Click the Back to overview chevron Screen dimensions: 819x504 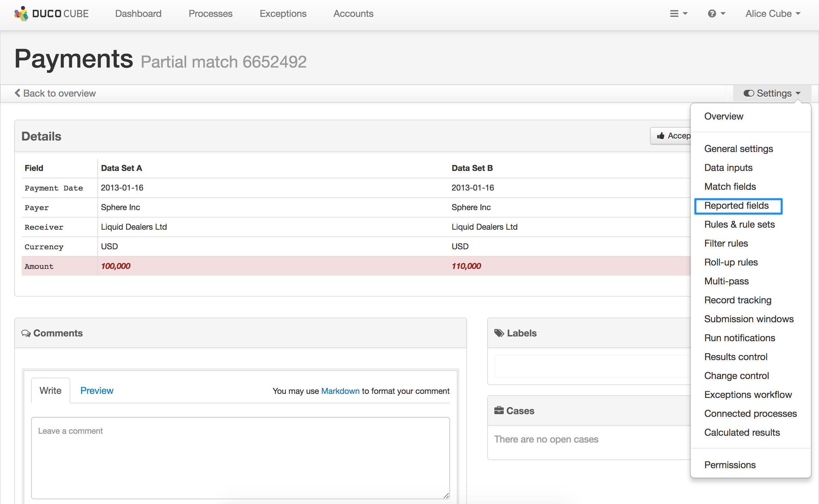[18, 93]
